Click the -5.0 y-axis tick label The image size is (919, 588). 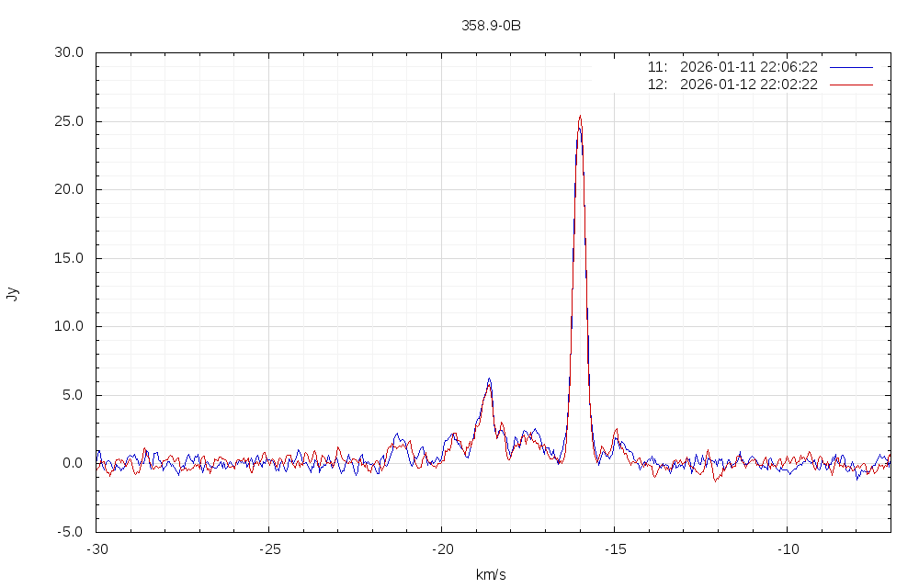point(70,532)
